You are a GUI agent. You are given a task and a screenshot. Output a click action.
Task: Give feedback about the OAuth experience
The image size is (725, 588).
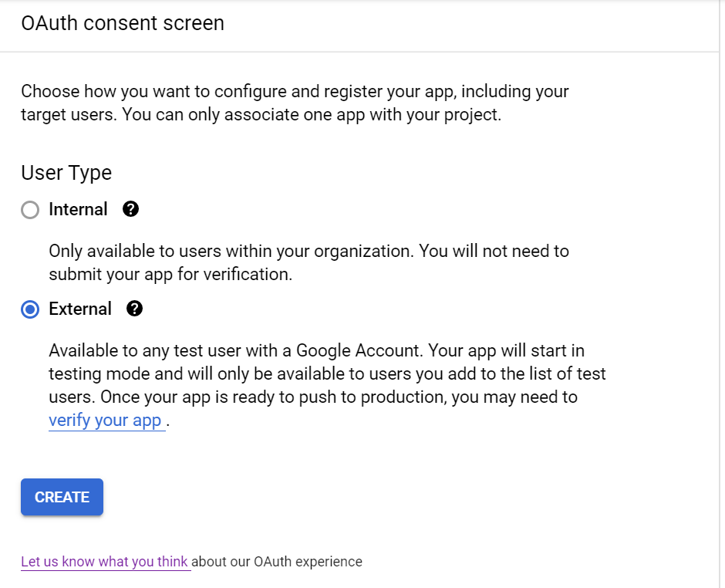105,562
